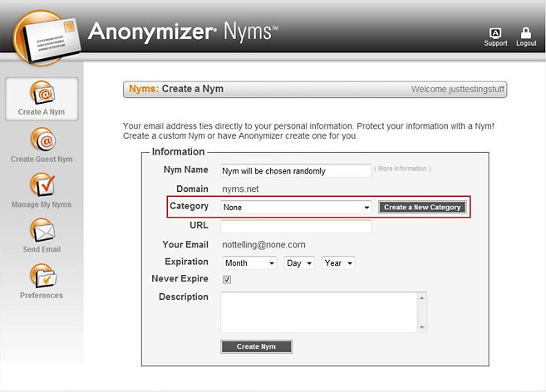Open the Preferences folder icon
Viewport: 546px width, 392px height.
point(42,276)
